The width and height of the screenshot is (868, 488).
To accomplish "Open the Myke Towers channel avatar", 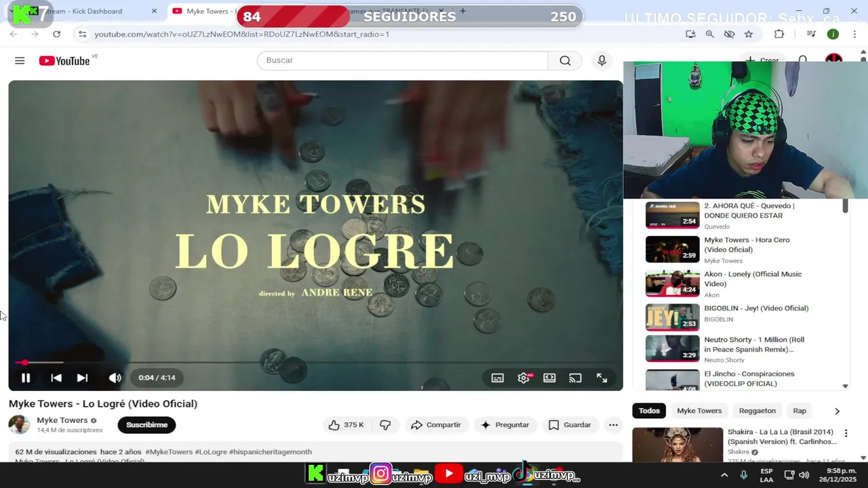I will point(19,425).
